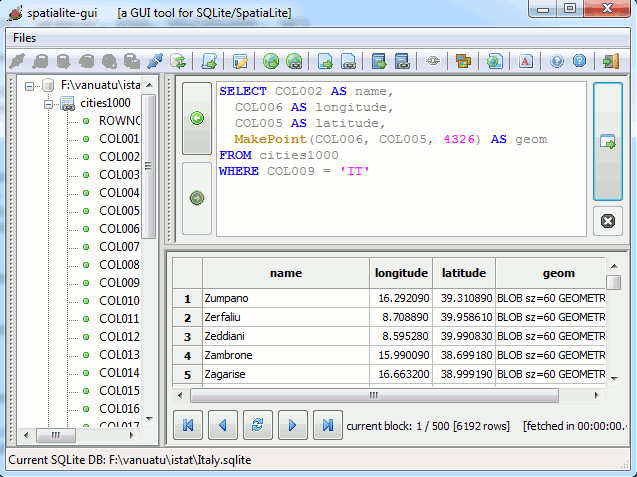The image size is (637, 477).
Task: Click the Load CSV/TXT page icon
Action: click(x=325, y=61)
